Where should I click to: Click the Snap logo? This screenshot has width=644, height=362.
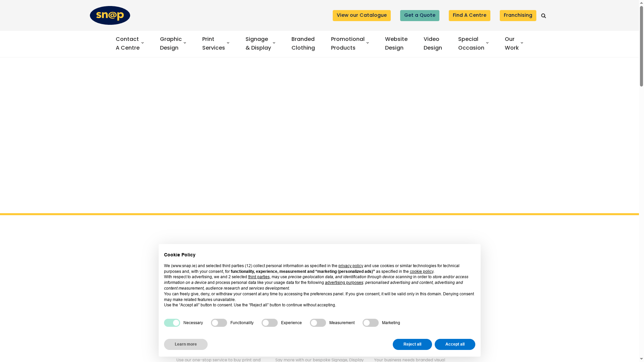point(110,15)
